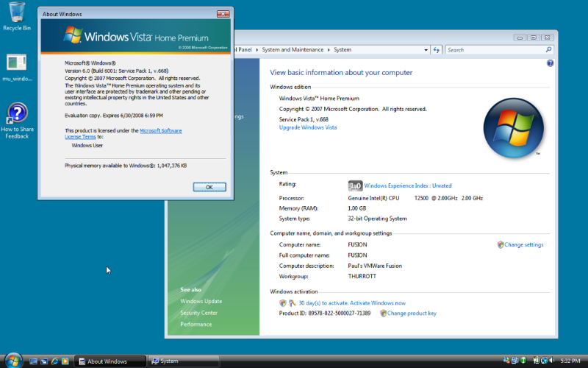
Task: Click OK in About Windows dialog
Action: [209, 187]
